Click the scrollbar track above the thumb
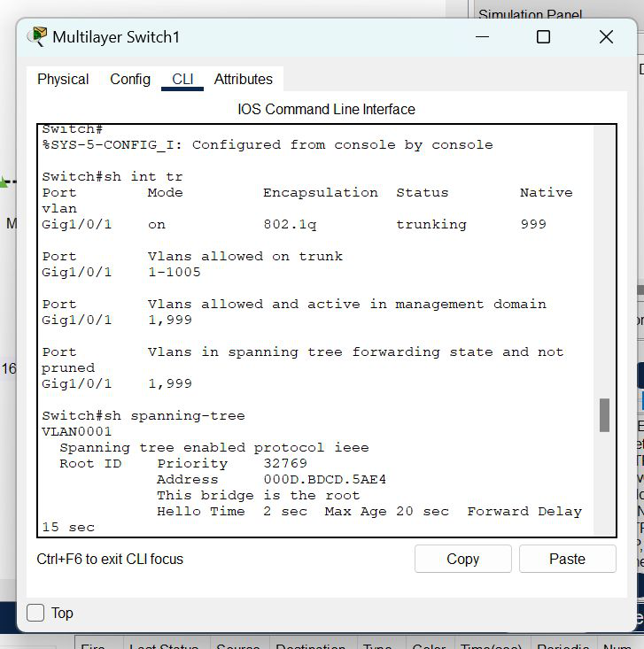The image size is (644, 649). [604, 266]
